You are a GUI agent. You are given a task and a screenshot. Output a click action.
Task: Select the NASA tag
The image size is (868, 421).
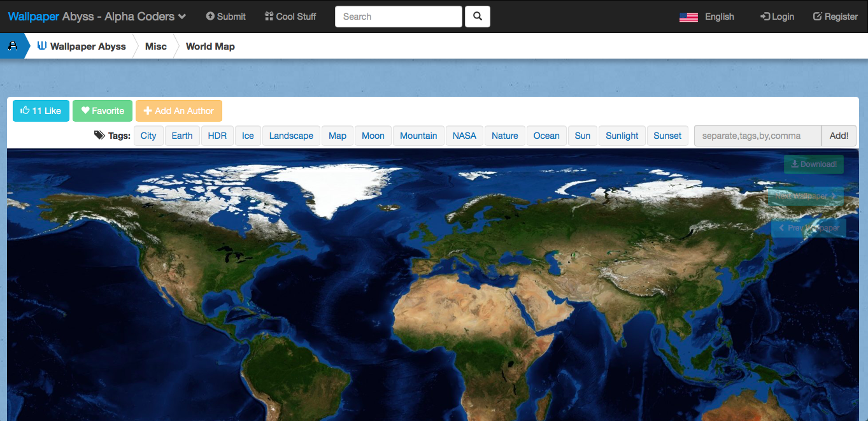[464, 136]
